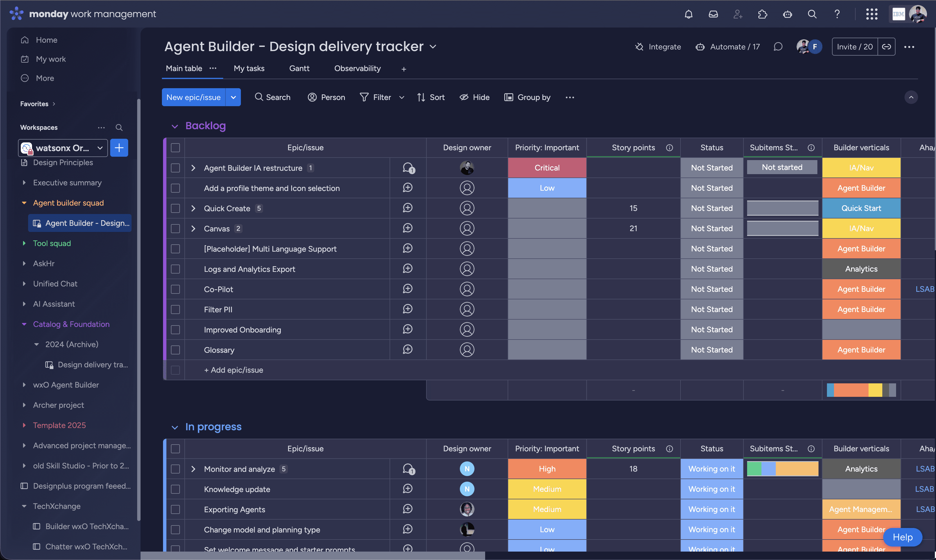
Task: Expand Canvas subitems
Action: tap(193, 229)
